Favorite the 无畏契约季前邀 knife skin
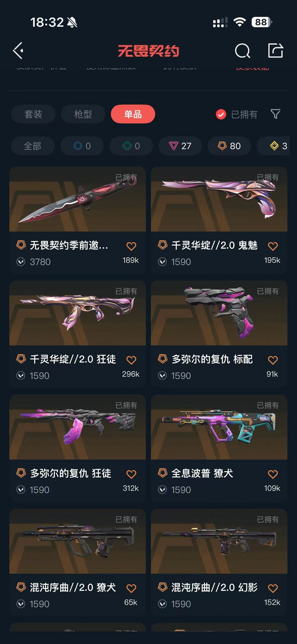Viewport: 297px width, 644px height. tap(131, 246)
